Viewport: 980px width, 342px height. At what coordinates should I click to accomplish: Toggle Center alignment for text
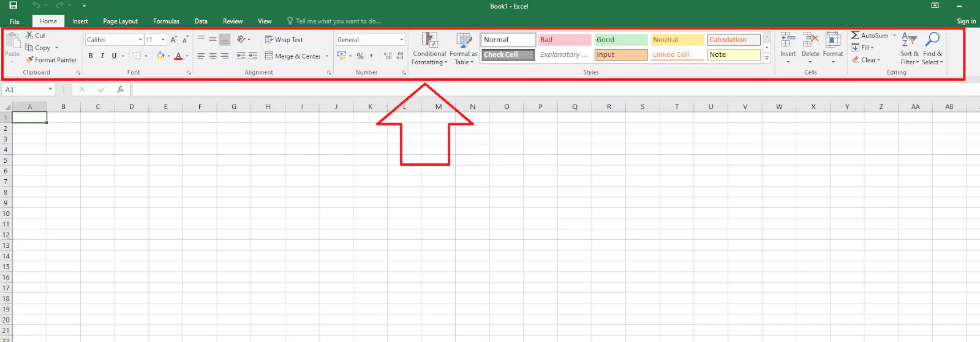pos(213,56)
